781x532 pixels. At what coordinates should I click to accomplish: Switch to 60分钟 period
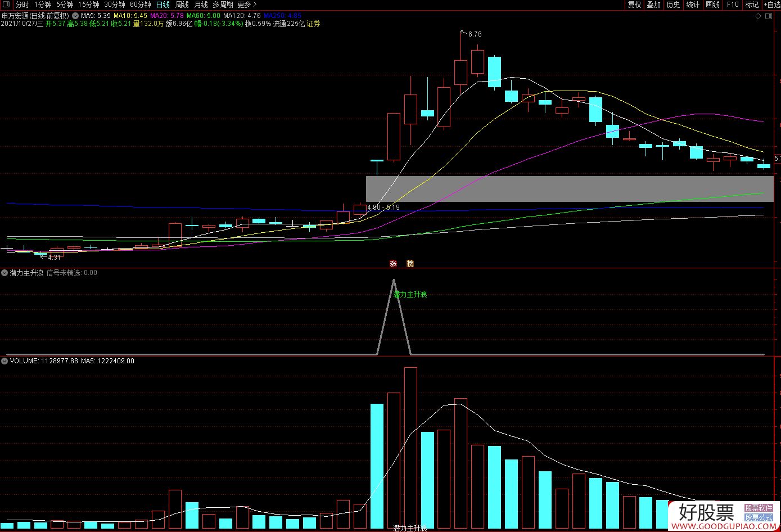(141, 4)
